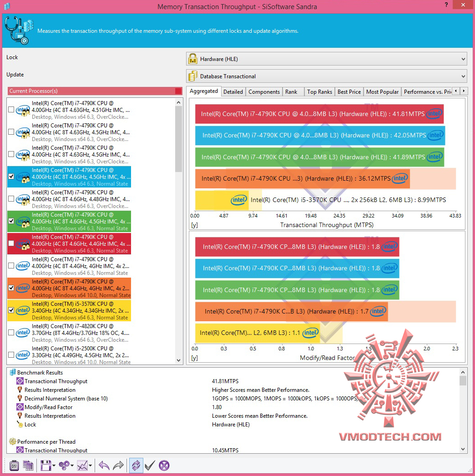
Task: Open the options sliders icon in bottom toolbar
Action: [x=14, y=465]
